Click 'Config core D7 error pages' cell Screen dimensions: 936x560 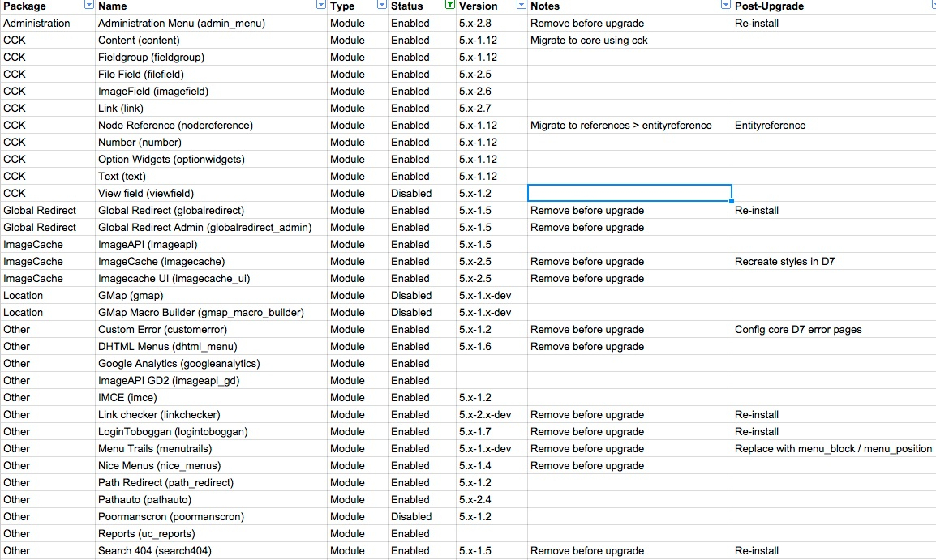pos(834,329)
